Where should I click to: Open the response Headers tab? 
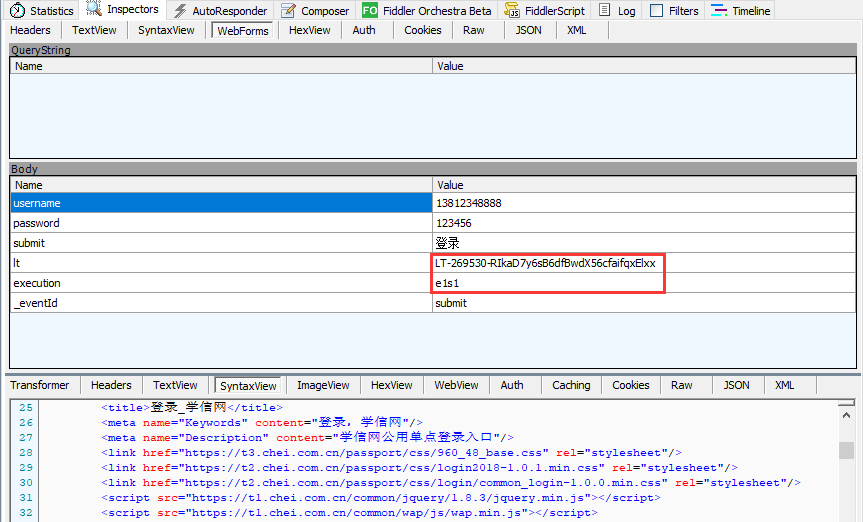point(111,385)
